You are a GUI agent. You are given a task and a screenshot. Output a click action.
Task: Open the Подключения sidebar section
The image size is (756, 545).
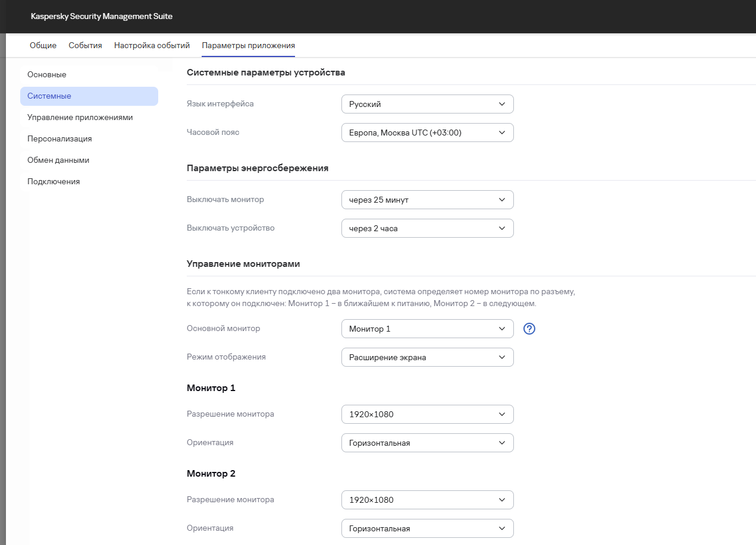tap(54, 182)
